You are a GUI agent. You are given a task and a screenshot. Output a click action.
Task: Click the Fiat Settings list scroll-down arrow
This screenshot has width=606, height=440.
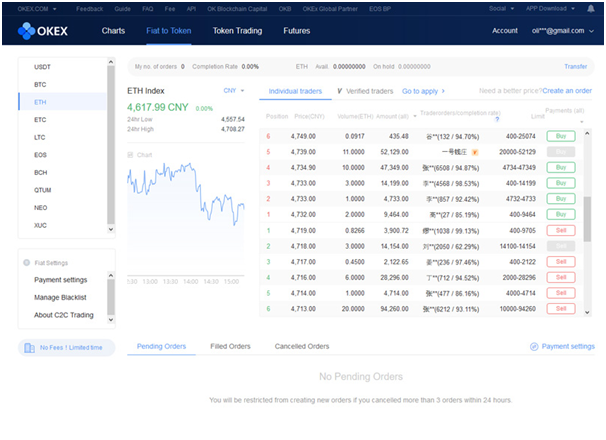tap(111, 319)
